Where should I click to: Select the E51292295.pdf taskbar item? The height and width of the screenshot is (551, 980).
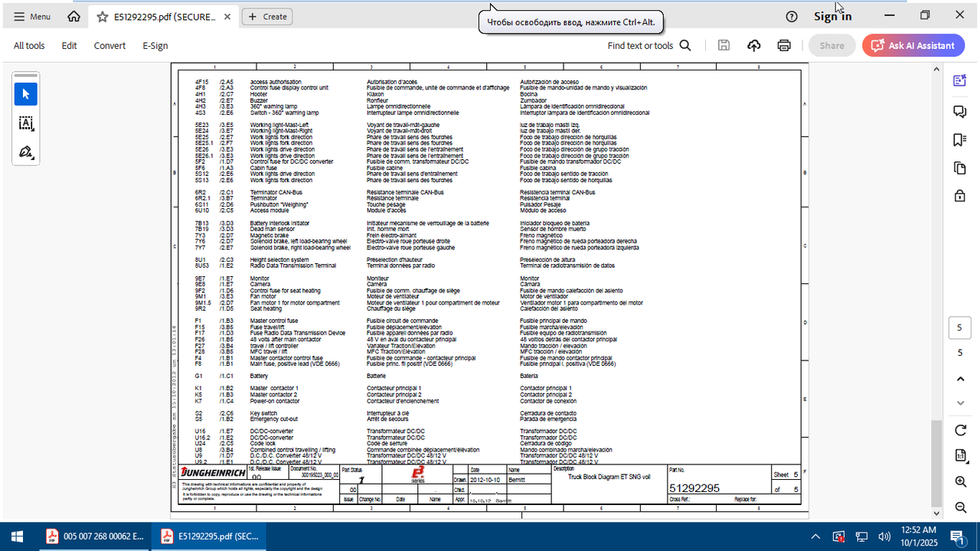[x=207, y=536]
